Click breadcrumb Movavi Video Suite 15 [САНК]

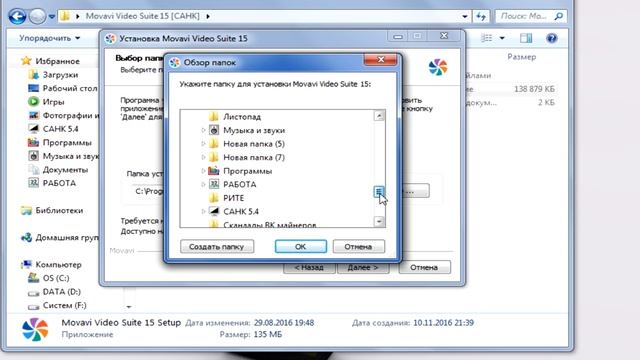[142, 16]
